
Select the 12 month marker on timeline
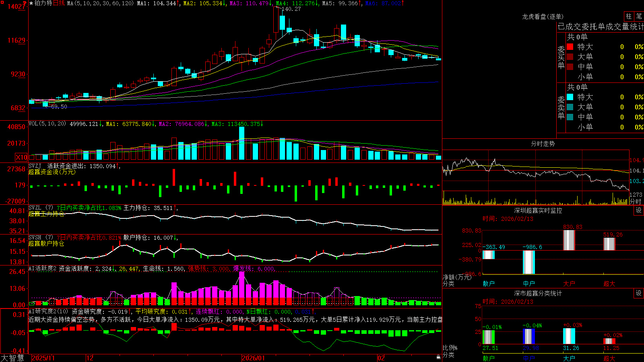click(90, 358)
